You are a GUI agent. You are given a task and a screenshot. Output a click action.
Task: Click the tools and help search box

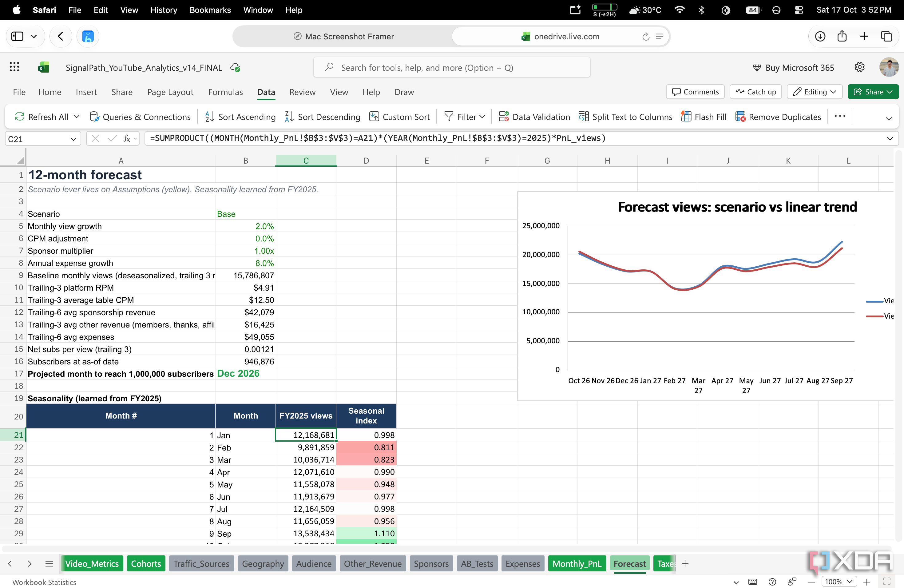tap(452, 68)
